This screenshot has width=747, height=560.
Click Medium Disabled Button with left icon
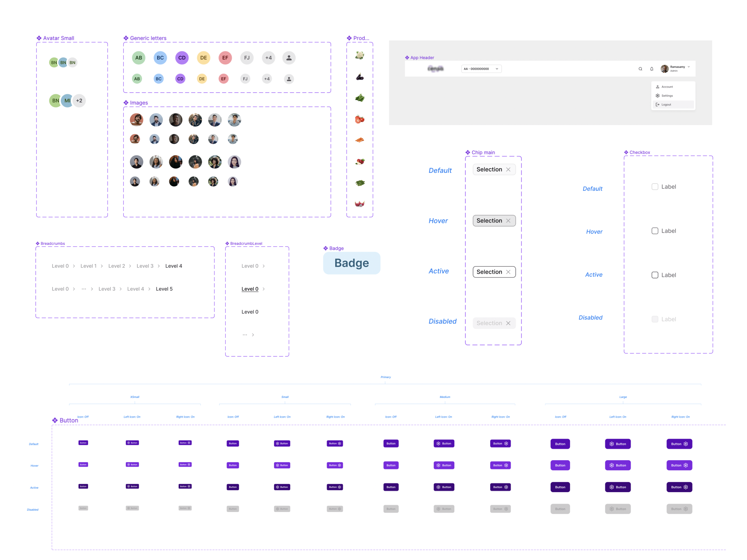click(x=444, y=509)
